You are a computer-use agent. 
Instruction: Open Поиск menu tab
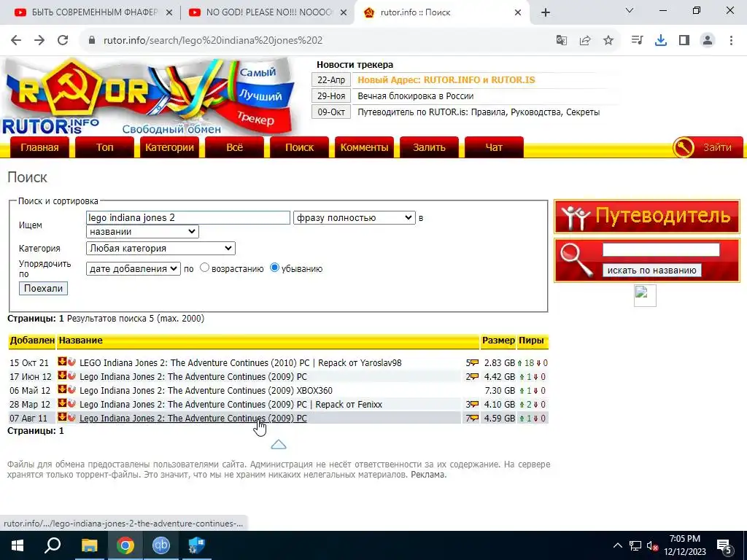pyautogui.click(x=299, y=147)
